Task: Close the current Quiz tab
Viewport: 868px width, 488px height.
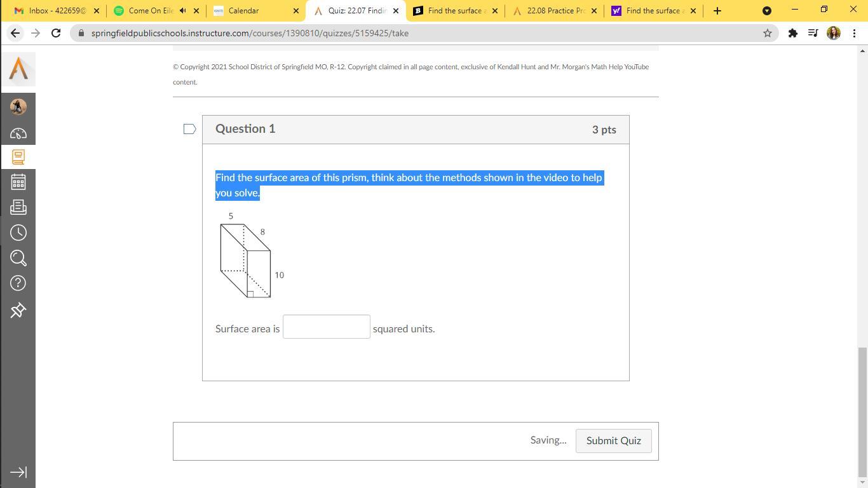Action: point(396,11)
